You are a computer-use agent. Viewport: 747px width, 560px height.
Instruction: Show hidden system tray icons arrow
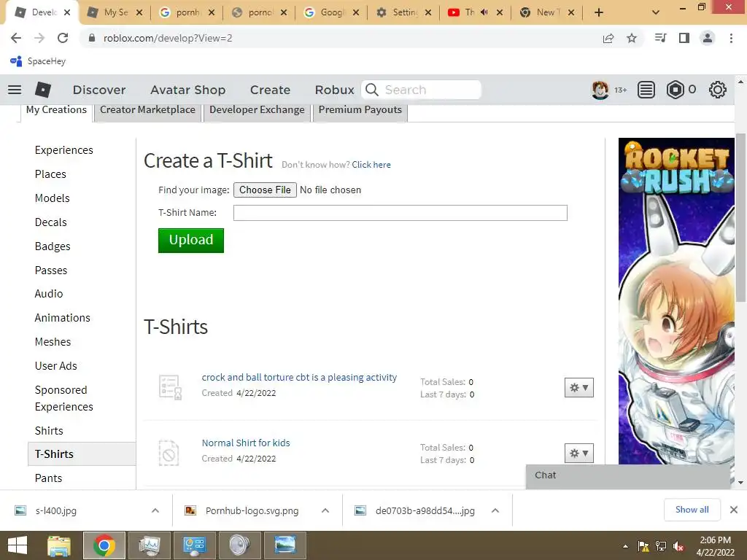pyautogui.click(x=625, y=546)
